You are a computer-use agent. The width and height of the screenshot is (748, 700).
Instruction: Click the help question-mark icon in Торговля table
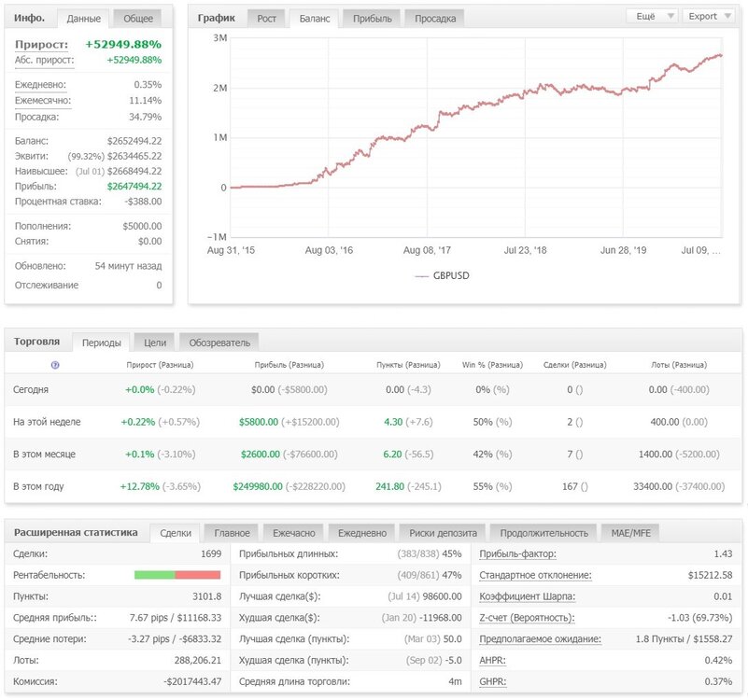point(55,365)
